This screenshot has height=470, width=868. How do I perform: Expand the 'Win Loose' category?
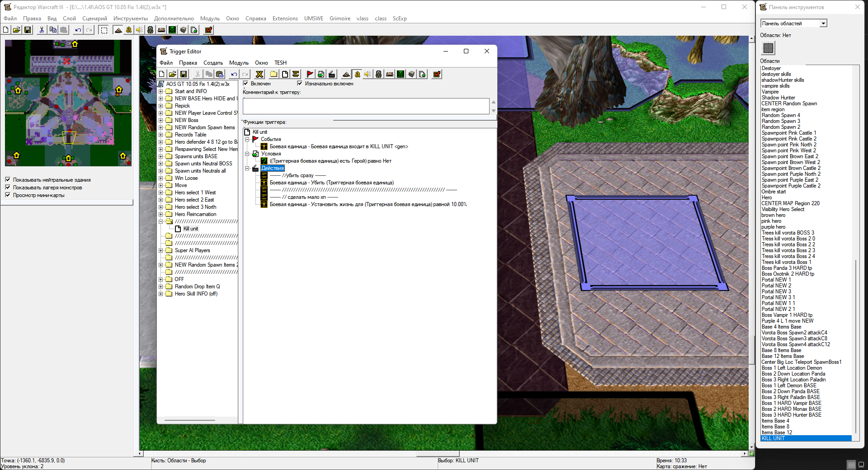pyautogui.click(x=160, y=178)
